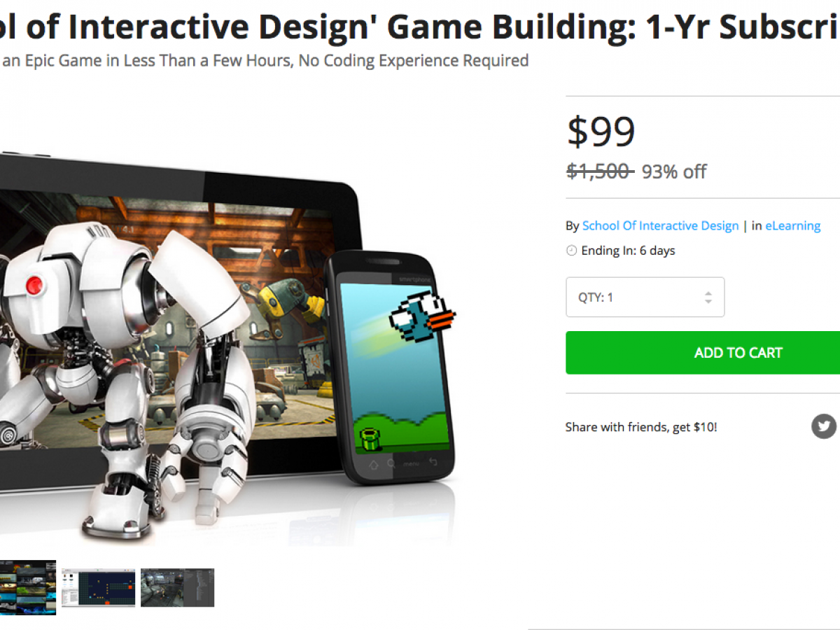This screenshot has height=630, width=840.
Task: Click the Ending In: 6 days text
Action: click(x=628, y=251)
